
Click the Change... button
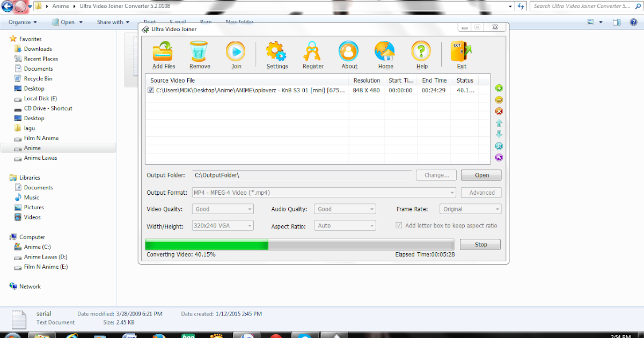(x=437, y=175)
